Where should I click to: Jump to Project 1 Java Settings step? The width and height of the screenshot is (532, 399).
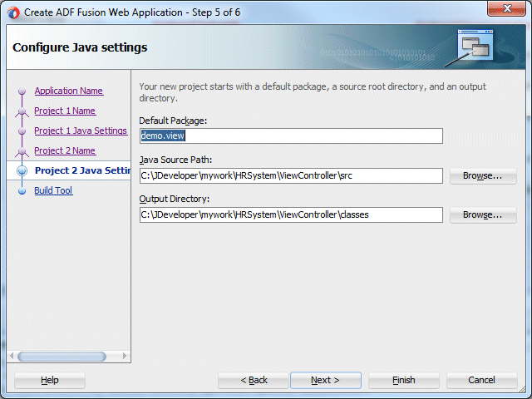pos(81,131)
